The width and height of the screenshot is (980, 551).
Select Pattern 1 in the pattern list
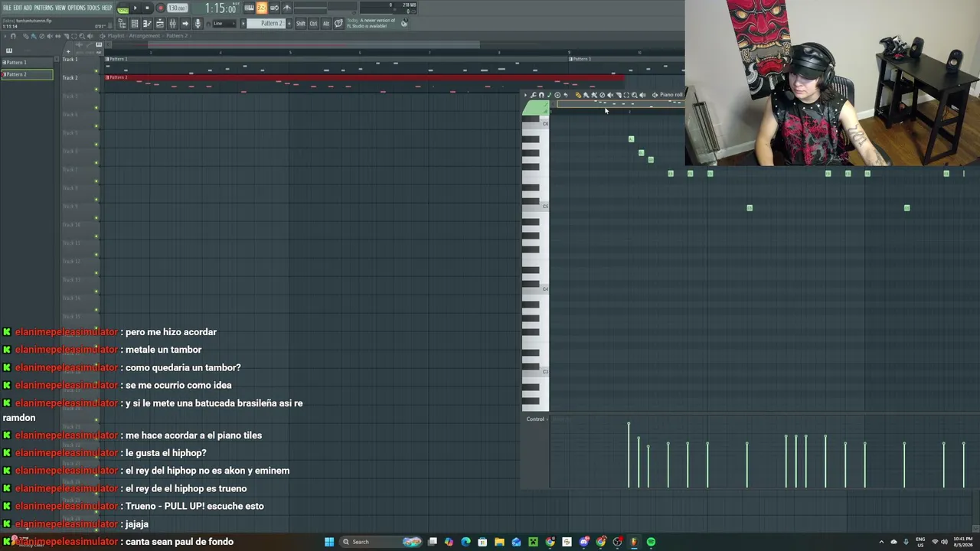tap(27, 62)
